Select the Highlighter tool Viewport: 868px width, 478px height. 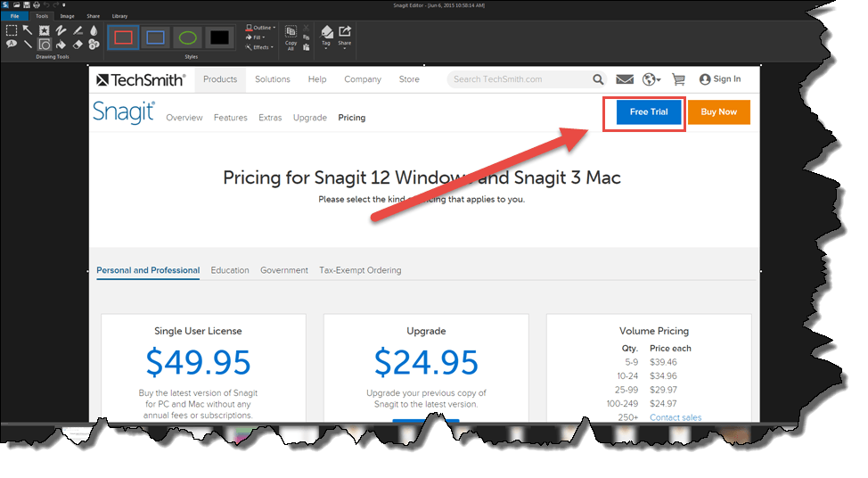coord(78,30)
